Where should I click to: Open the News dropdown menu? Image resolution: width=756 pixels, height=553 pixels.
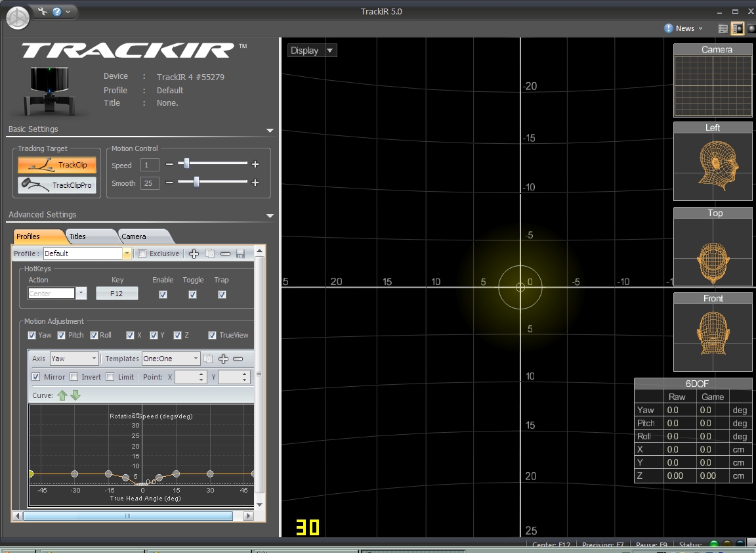(689, 28)
